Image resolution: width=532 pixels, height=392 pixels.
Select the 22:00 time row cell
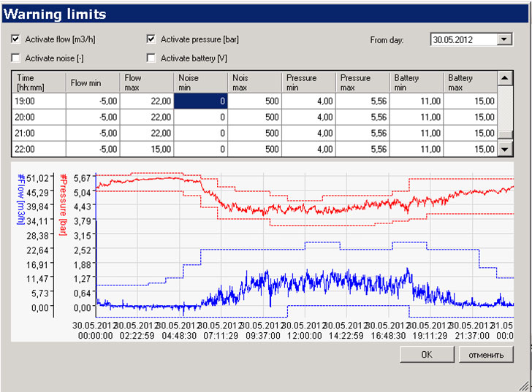pos(39,149)
